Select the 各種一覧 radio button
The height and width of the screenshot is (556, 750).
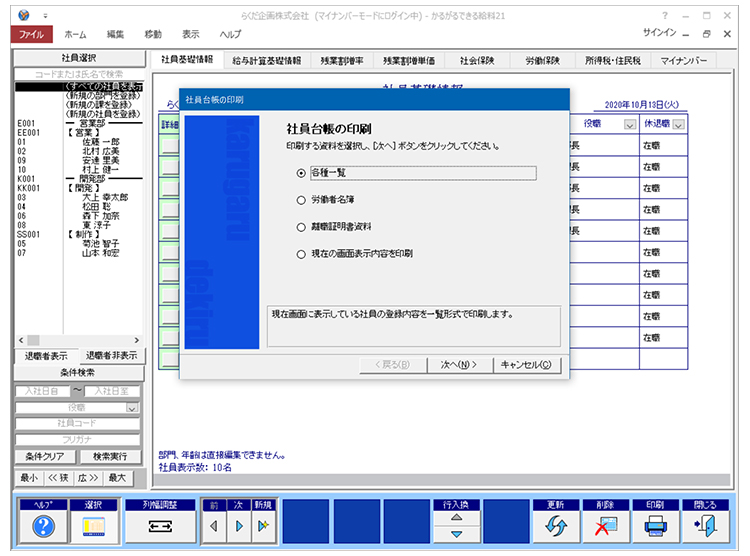[x=301, y=172]
